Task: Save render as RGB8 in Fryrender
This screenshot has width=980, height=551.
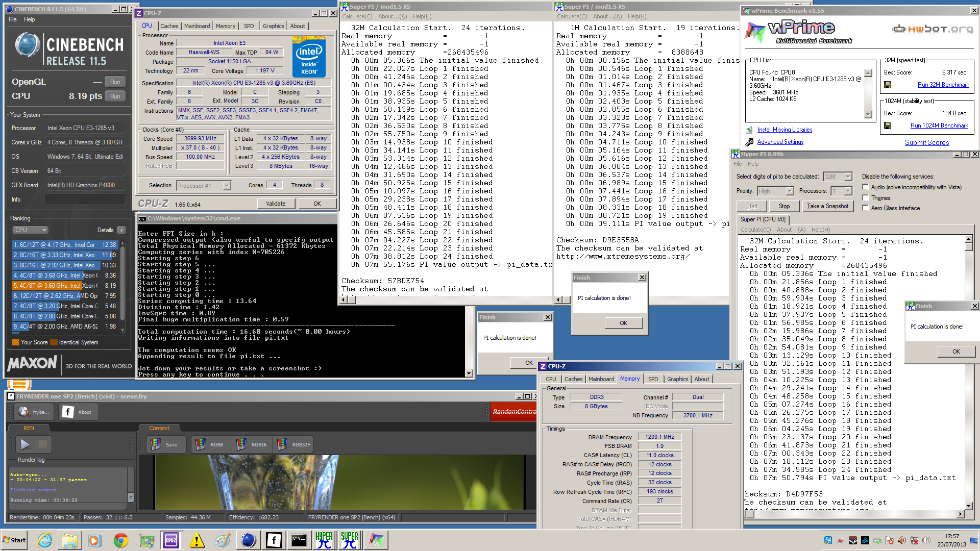Action: (x=212, y=444)
